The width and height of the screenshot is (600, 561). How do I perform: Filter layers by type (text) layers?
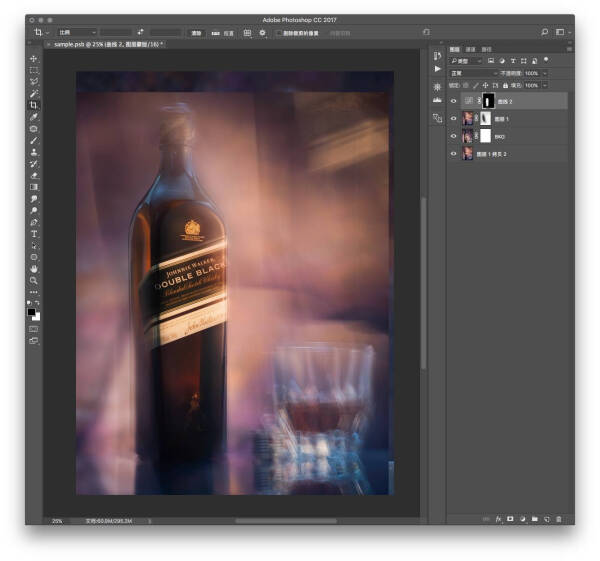(513, 60)
